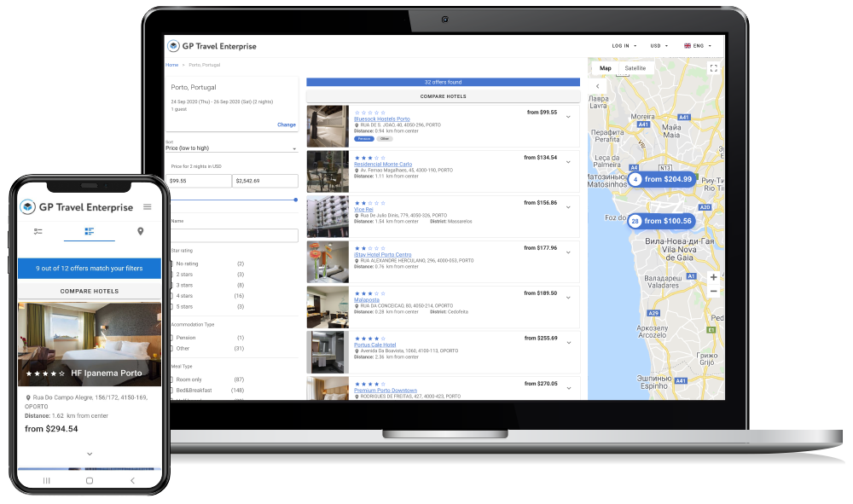Check the 4 stars filter checkbox
This screenshot has width=853, height=504.
[x=172, y=296]
